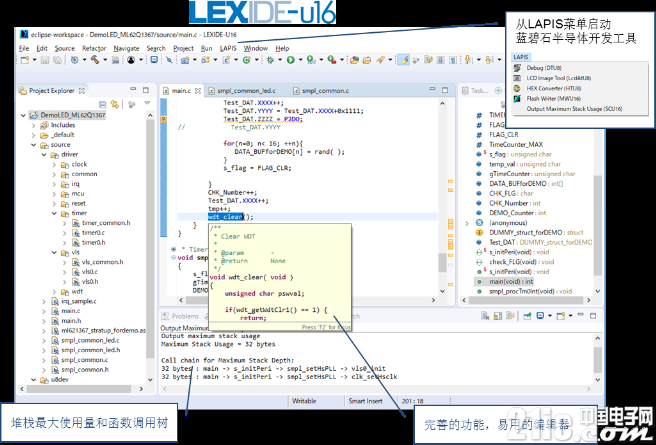
Task: Click the HEX Converter icon in LAPIS menu
Action: point(518,88)
